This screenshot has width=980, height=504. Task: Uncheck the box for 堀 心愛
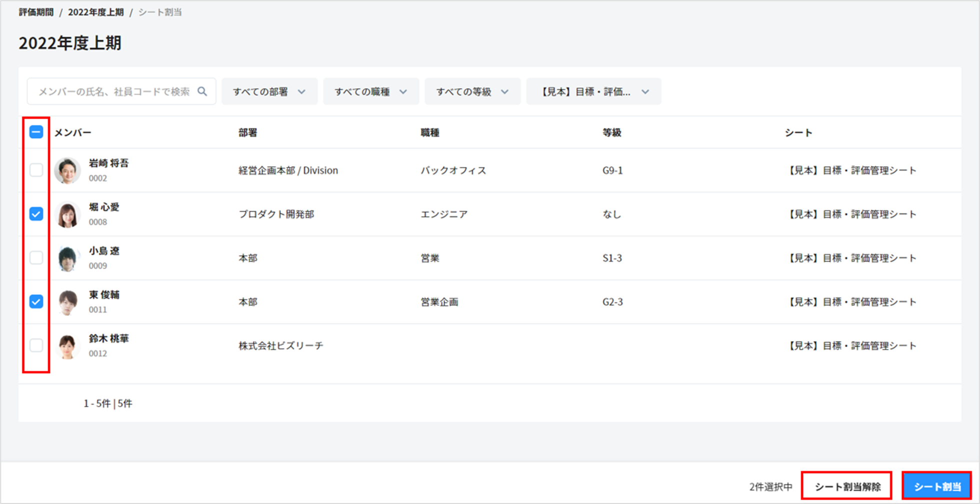[x=36, y=214]
